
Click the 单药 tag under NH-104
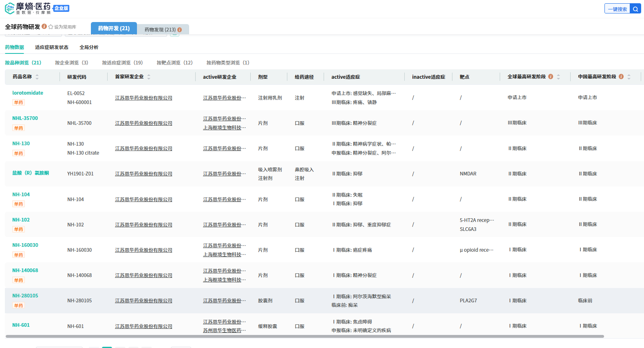tap(19, 204)
